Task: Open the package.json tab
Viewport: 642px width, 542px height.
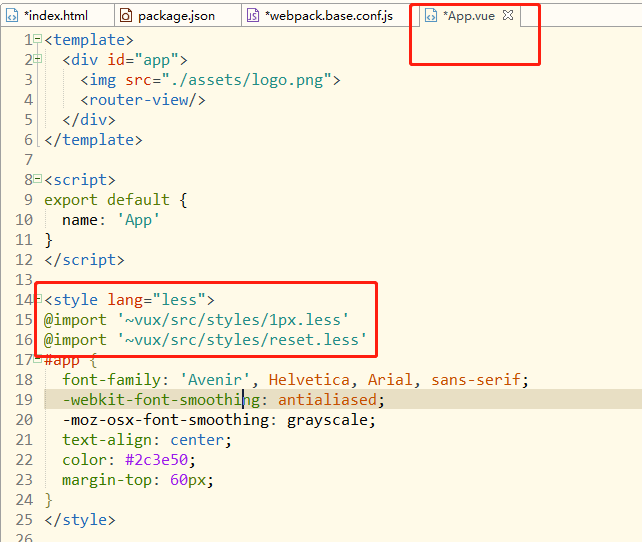Action: [x=176, y=16]
